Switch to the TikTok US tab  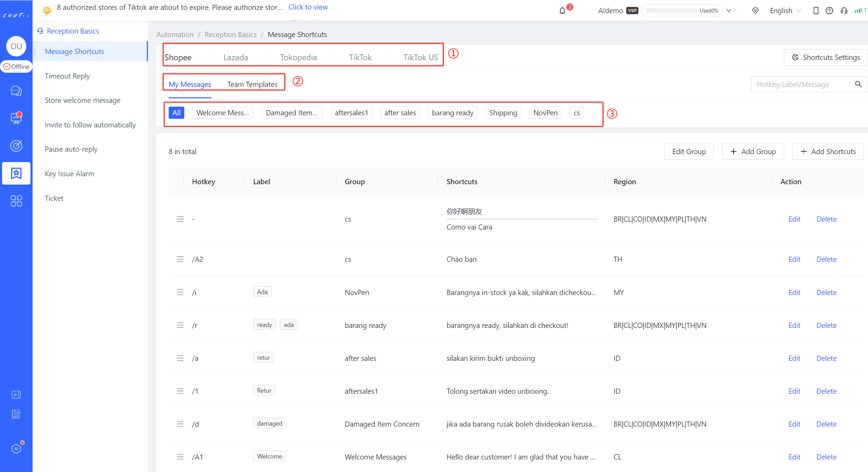click(420, 57)
